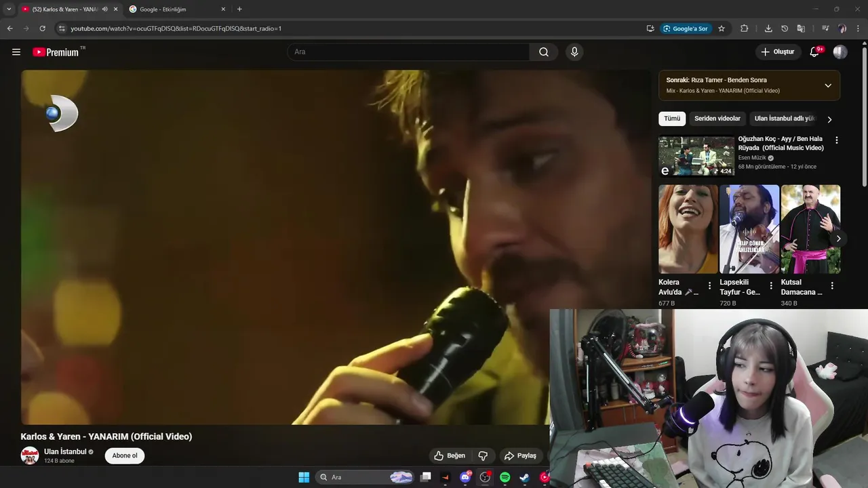The height and width of the screenshot is (488, 868).
Task: Dislike the video thumbs-down
Action: pyautogui.click(x=484, y=455)
